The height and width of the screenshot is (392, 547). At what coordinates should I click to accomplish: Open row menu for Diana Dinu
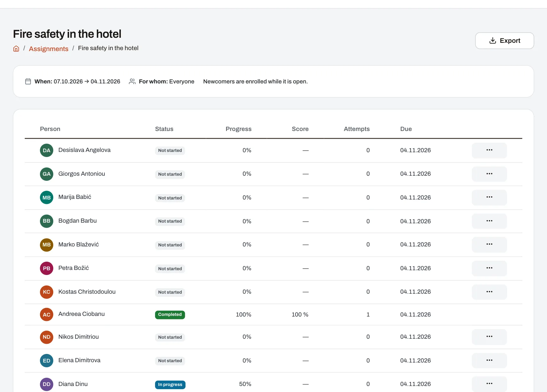489,384
